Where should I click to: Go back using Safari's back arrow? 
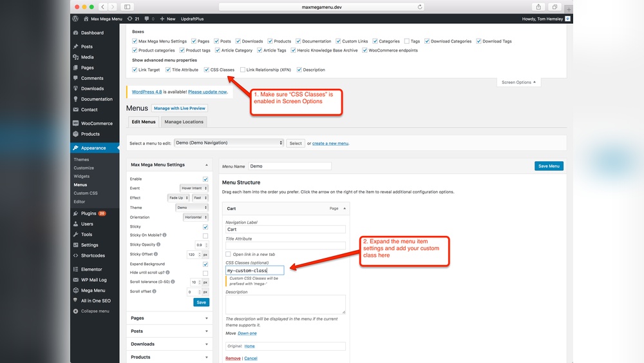102,7
